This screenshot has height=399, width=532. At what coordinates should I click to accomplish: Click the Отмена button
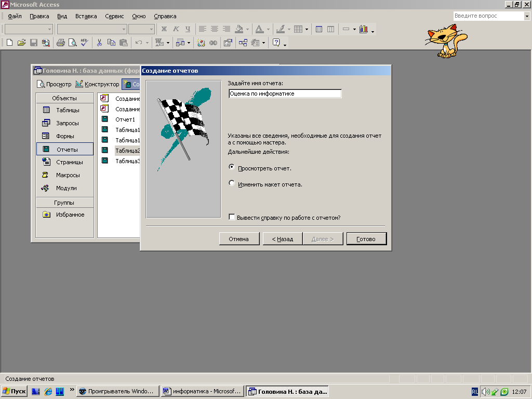click(239, 239)
